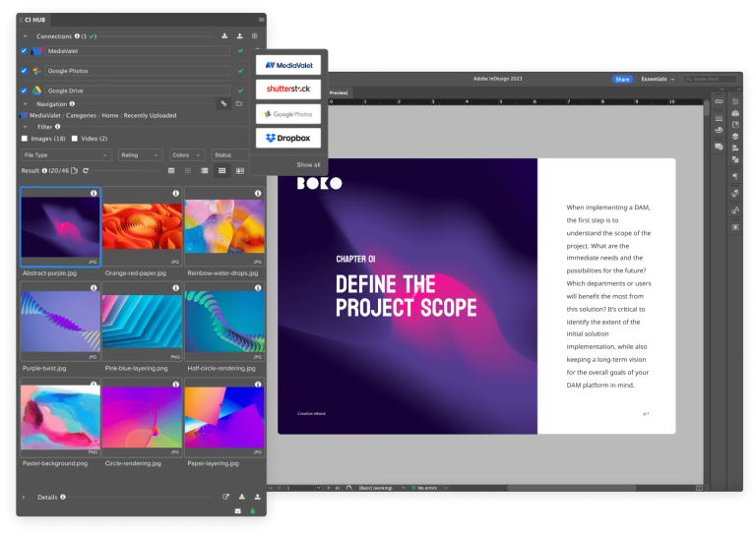Click the CI HUB panel menu icon
This screenshot has width=756, height=536.
pos(261,19)
